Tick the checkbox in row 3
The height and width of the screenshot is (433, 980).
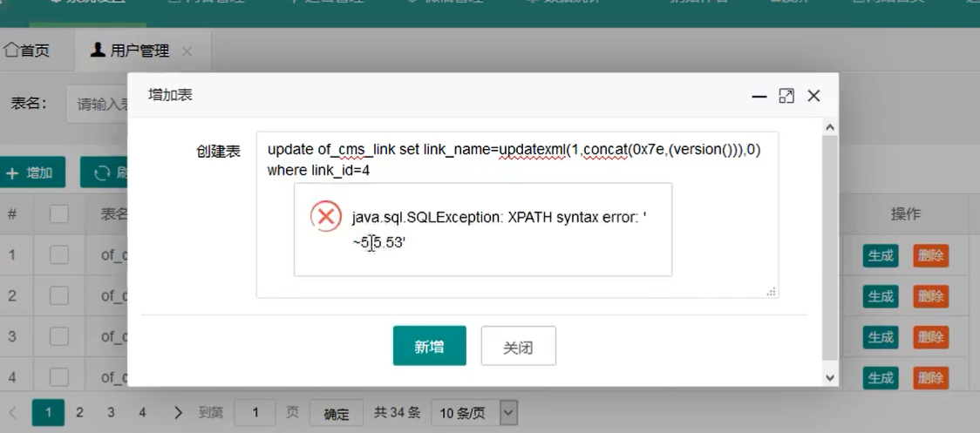coord(59,336)
